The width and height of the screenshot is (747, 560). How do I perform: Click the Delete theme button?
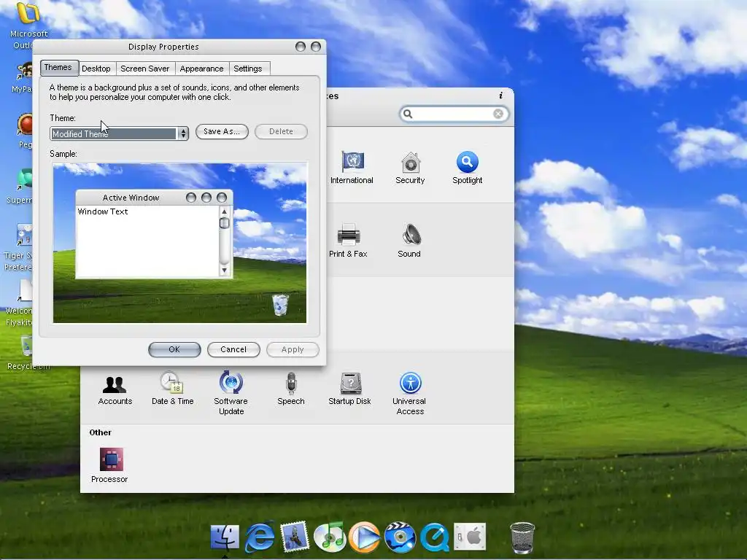281,131
